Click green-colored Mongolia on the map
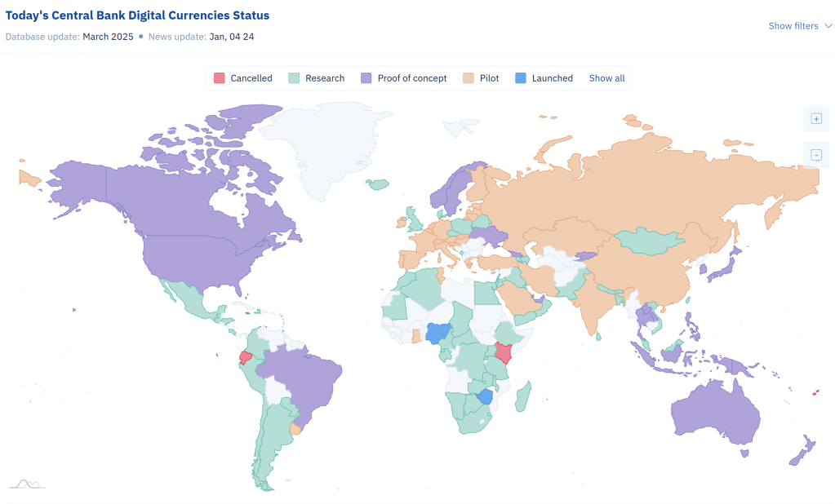Screen dimensions: 835x504 pyautogui.click(x=647, y=240)
